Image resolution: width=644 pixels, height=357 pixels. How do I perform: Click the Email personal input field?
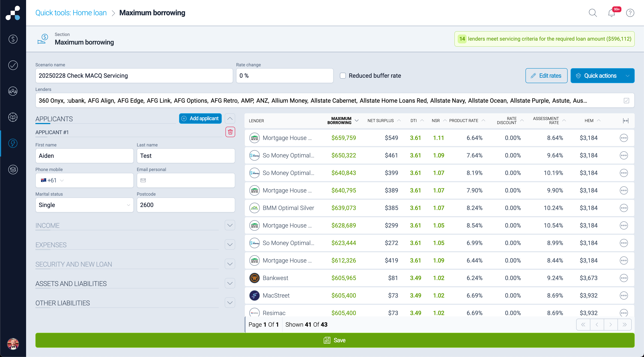coord(186,180)
